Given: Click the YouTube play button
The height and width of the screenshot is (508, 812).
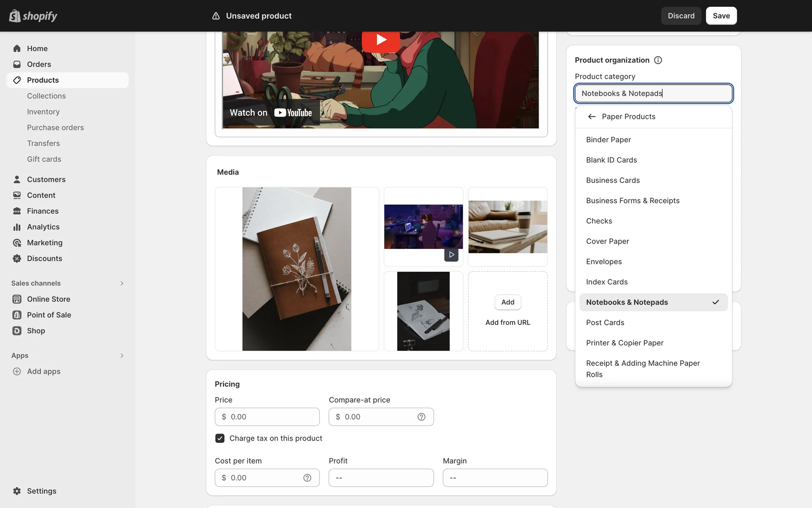Looking at the screenshot, I should coord(381,40).
